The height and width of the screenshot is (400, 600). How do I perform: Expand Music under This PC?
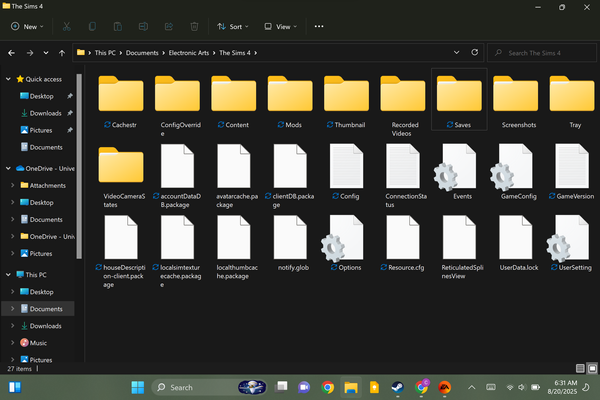click(13, 343)
